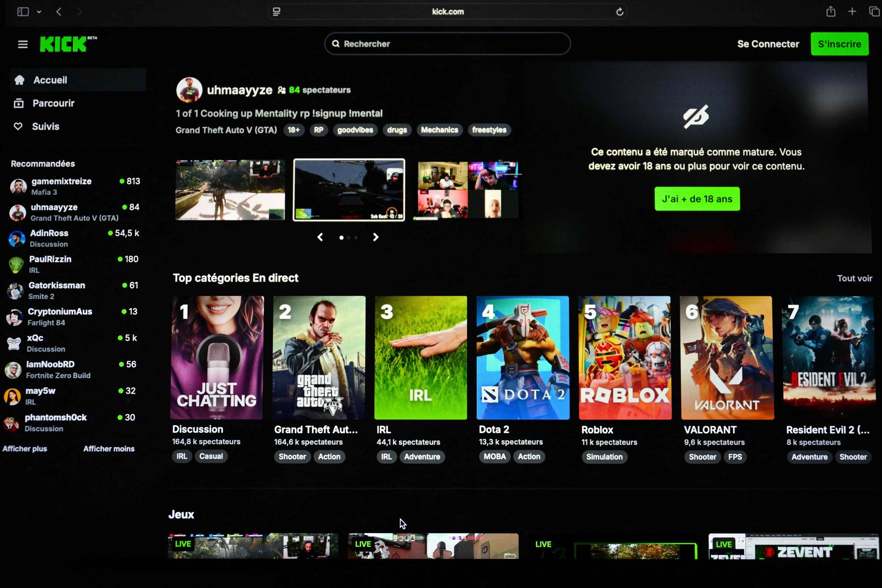Confirm age with J'ai + de 18 ans
This screenshot has height=588, width=882.
click(x=697, y=199)
